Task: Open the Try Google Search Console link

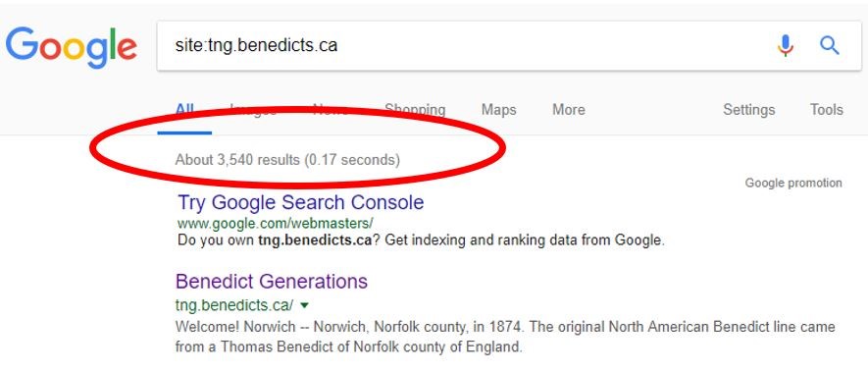Action: pos(300,202)
